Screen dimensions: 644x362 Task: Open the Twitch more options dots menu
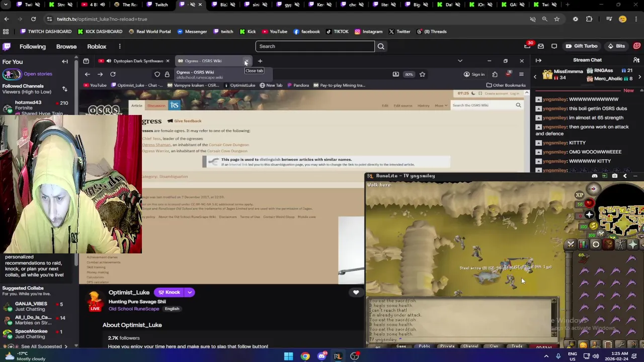120,46
